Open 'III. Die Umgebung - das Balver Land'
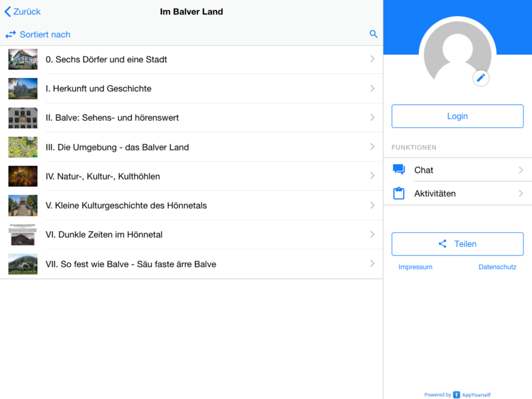 (192, 147)
